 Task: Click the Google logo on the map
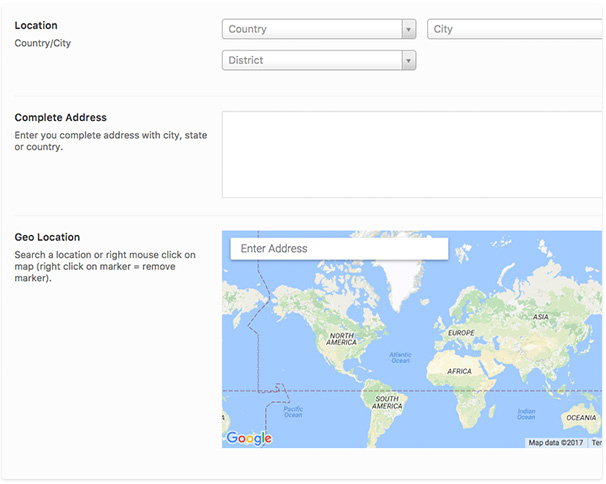click(x=249, y=438)
